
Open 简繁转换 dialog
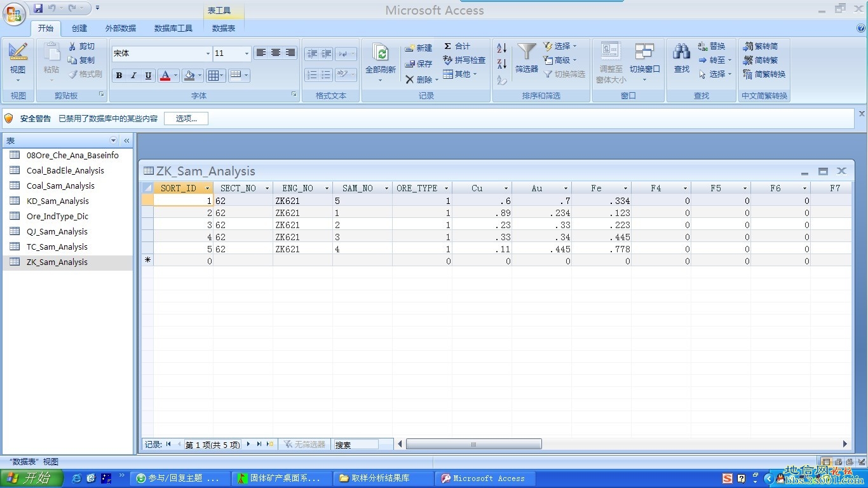764,74
